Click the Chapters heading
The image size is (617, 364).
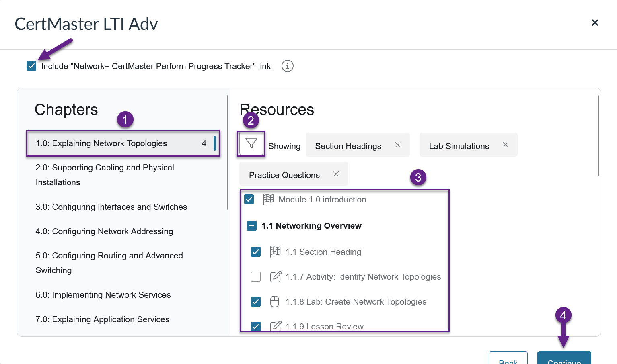pyautogui.click(x=66, y=110)
